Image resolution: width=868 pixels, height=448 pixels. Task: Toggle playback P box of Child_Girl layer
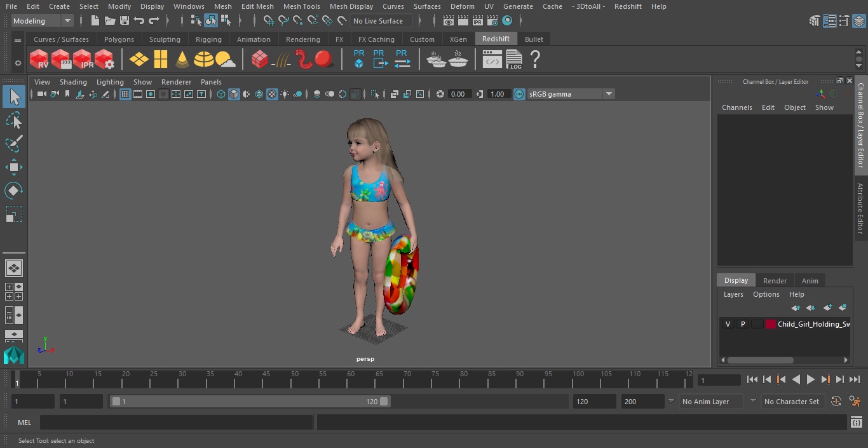742,324
